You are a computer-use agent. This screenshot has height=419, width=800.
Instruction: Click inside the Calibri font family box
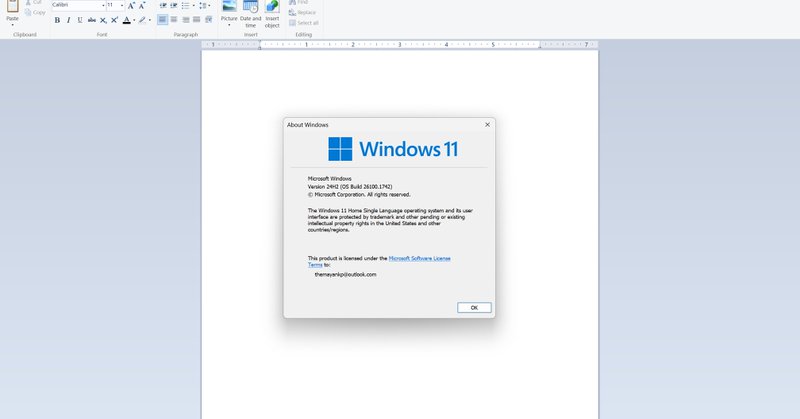tap(76, 5)
